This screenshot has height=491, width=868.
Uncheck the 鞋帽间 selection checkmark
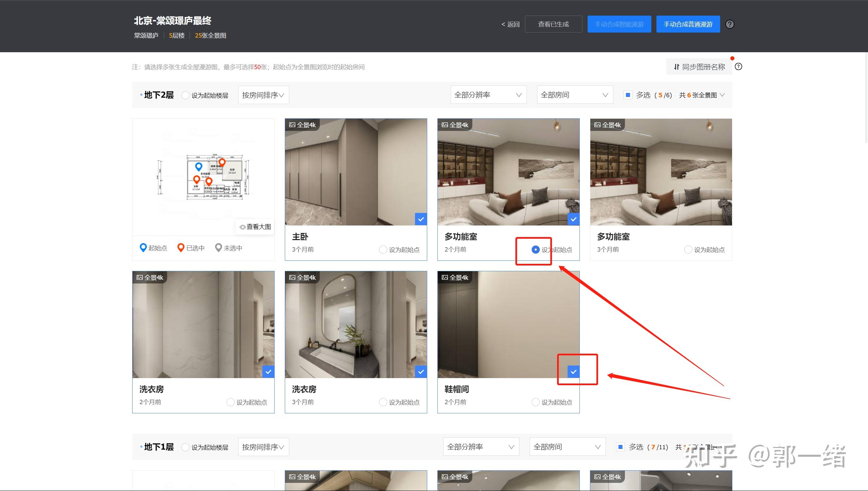pos(573,372)
